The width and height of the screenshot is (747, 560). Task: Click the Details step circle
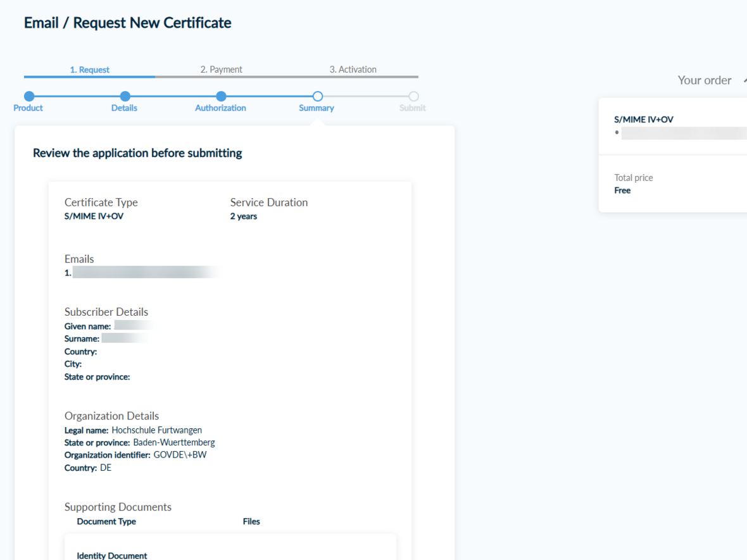(125, 96)
